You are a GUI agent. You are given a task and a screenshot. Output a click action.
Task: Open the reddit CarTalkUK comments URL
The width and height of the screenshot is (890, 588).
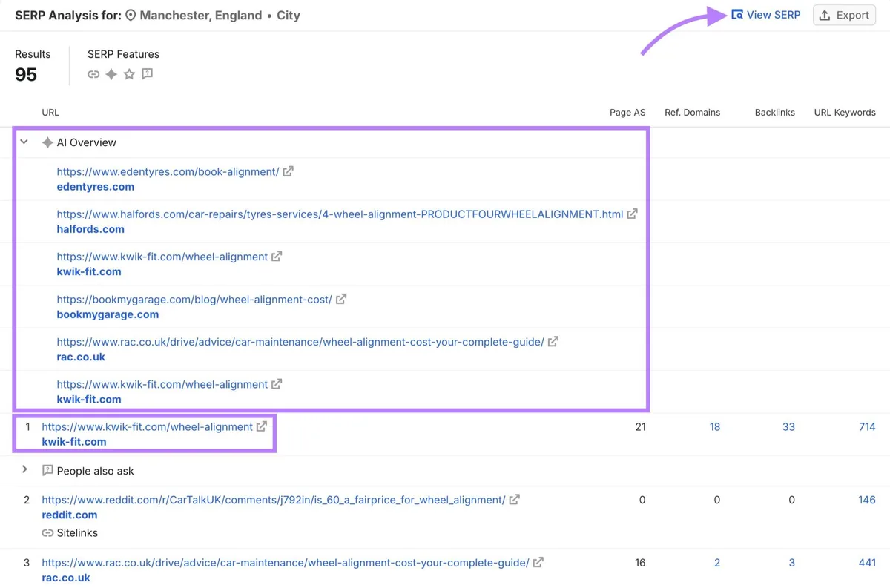[274, 500]
